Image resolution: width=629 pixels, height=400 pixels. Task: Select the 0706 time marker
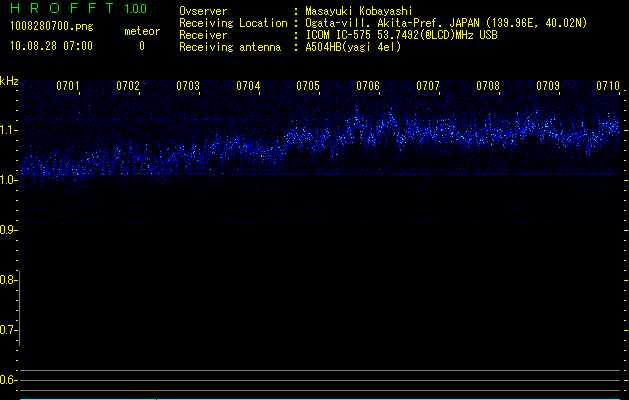pyautogui.click(x=368, y=87)
